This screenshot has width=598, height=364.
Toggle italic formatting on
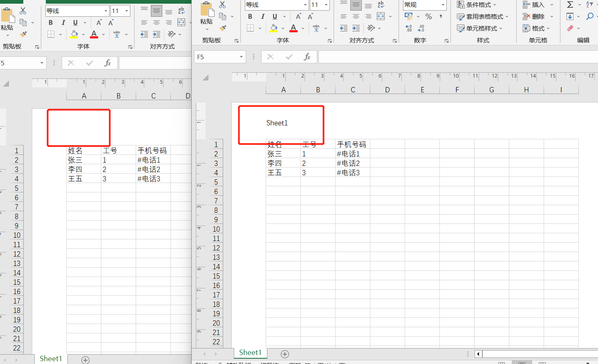tap(262, 16)
